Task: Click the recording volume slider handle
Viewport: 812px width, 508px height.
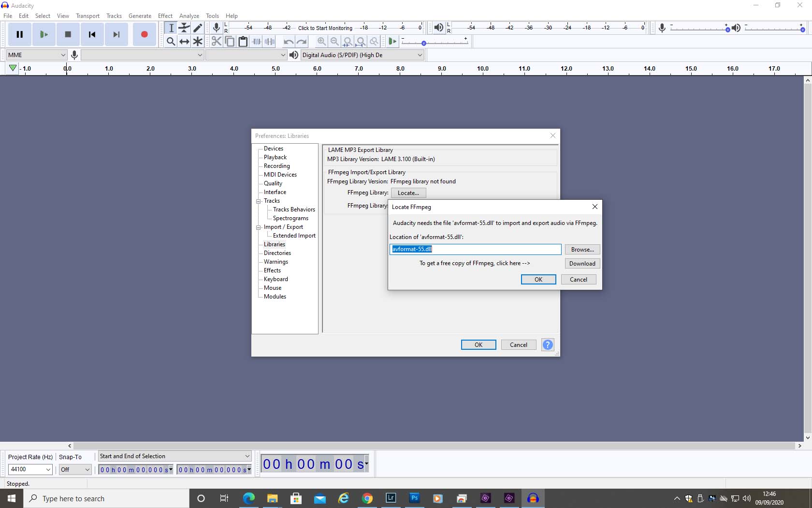Action: 727,30
